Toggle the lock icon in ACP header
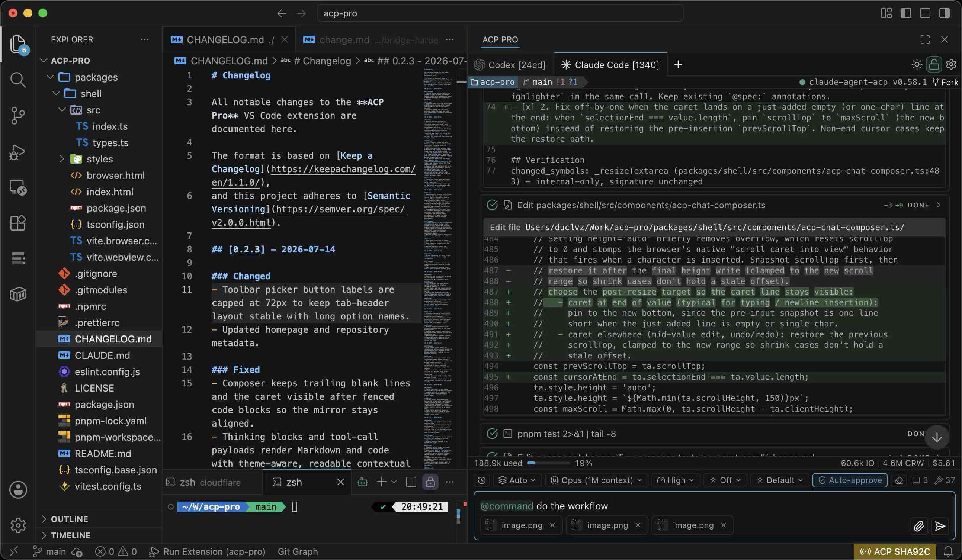The image size is (962, 560). click(x=934, y=64)
